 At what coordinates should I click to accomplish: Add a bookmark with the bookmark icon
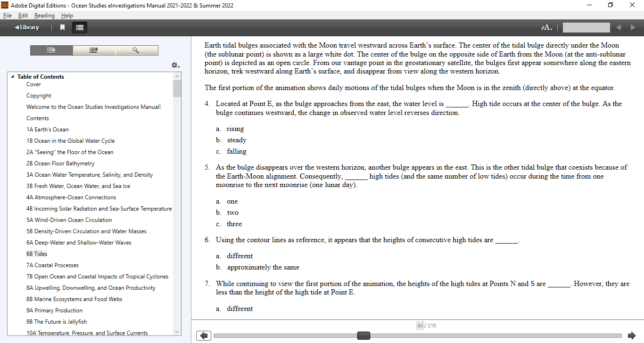coord(62,28)
